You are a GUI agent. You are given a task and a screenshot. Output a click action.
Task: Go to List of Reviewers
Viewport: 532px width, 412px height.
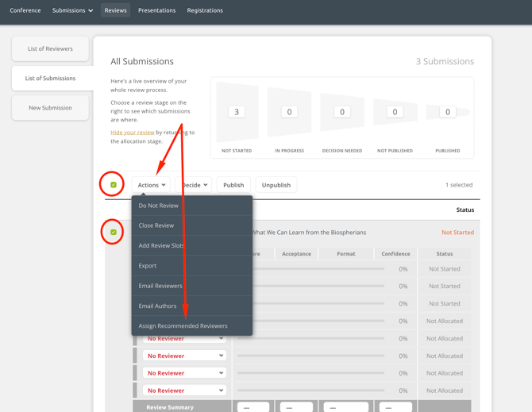50,49
